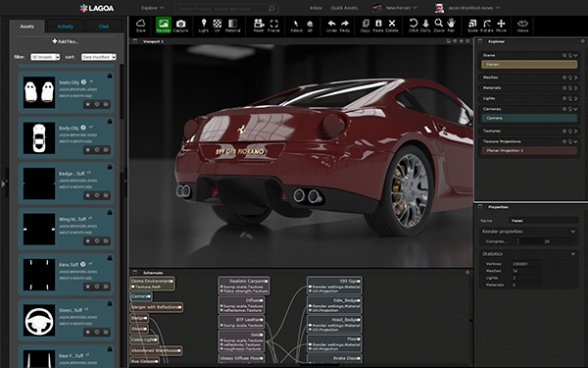This screenshot has height=368, width=588.
Task: Open the sort Date Modified dropdown
Action: click(99, 57)
